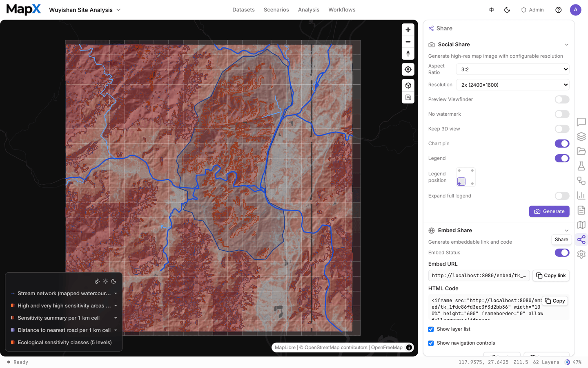Viewport: 588px width, 368px height.
Task: Select the sun light theme in legend
Action: coord(105,281)
